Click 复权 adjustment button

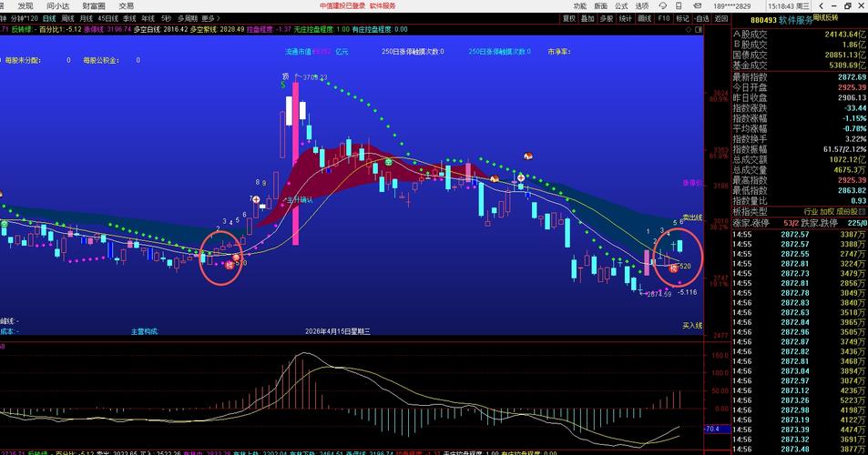[569, 18]
